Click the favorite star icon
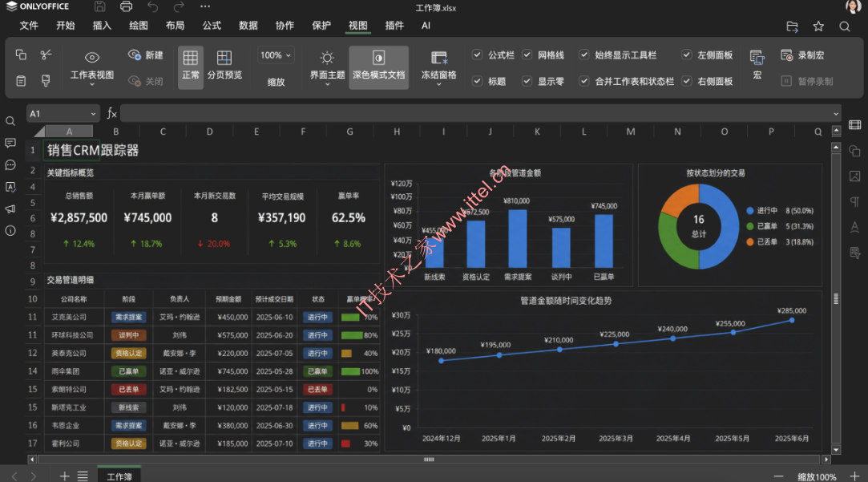The width and height of the screenshot is (868, 482). coord(818,26)
